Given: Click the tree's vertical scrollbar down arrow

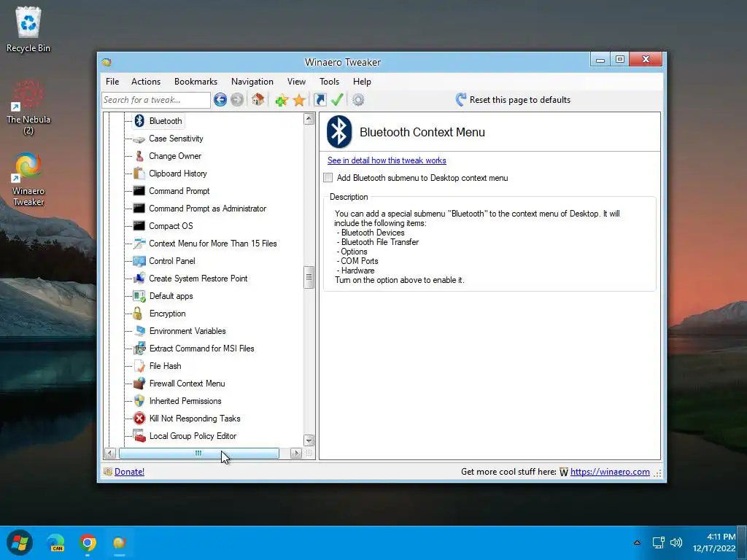Looking at the screenshot, I should click(309, 440).
